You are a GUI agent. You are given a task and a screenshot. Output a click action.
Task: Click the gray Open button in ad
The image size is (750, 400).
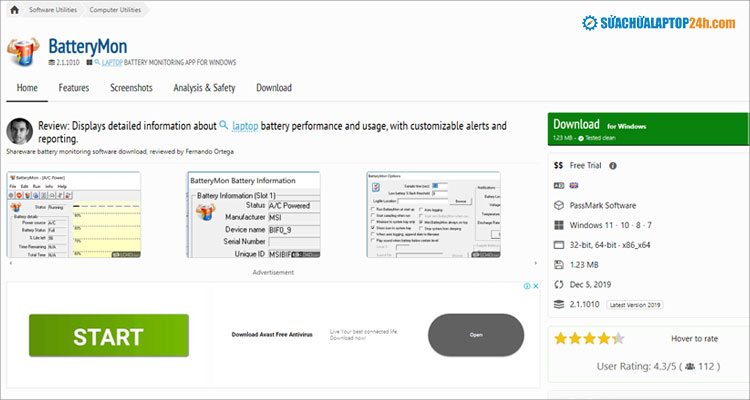476,335
